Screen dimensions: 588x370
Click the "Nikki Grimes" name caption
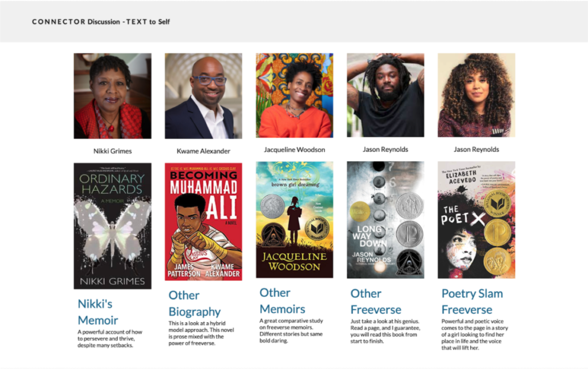113,151
